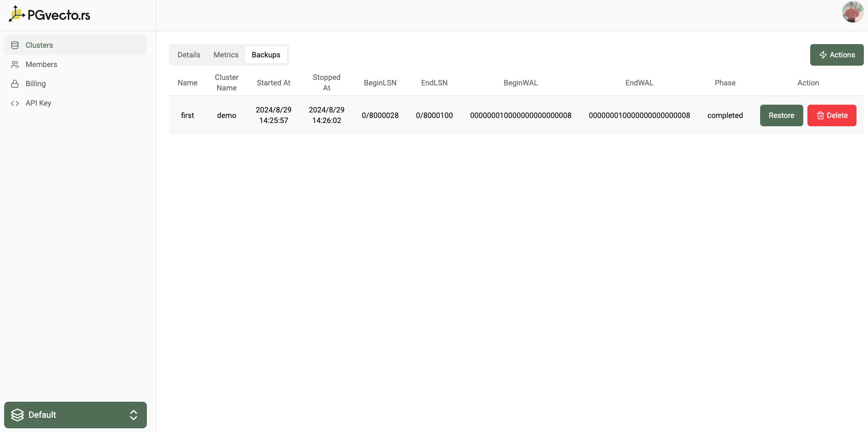Image resolution: width=868 pixels, height=432 pixels.
Task: Select the Backups tab
Action: [x=266, y=55]
